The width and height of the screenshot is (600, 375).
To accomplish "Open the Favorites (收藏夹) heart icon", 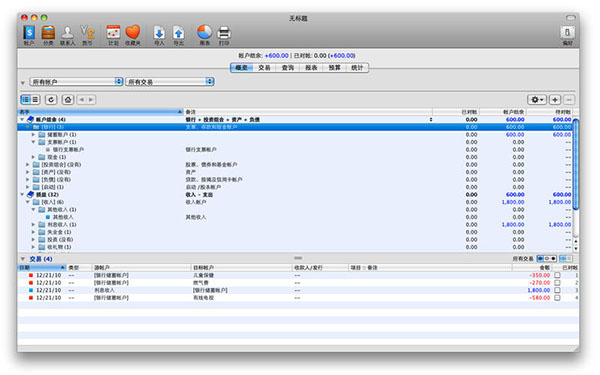I will 133,33.
